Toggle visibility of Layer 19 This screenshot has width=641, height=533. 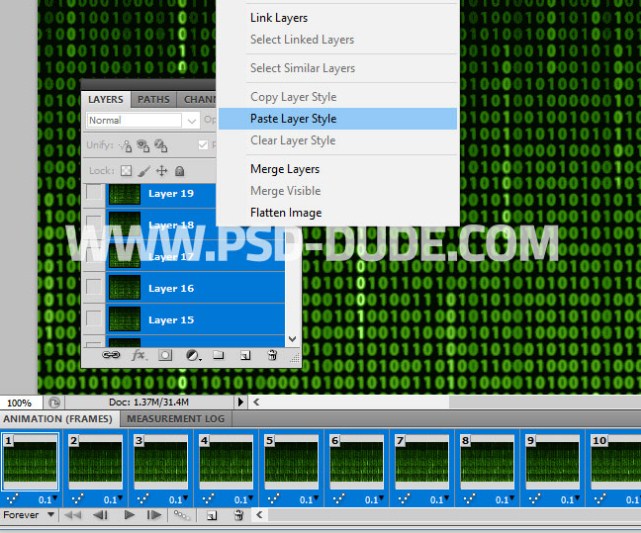(x=94, y=193)
